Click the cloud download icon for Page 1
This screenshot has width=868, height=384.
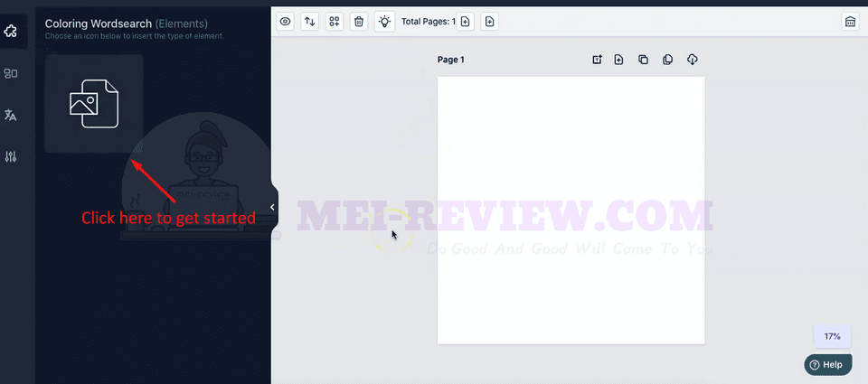pos(692,60)
